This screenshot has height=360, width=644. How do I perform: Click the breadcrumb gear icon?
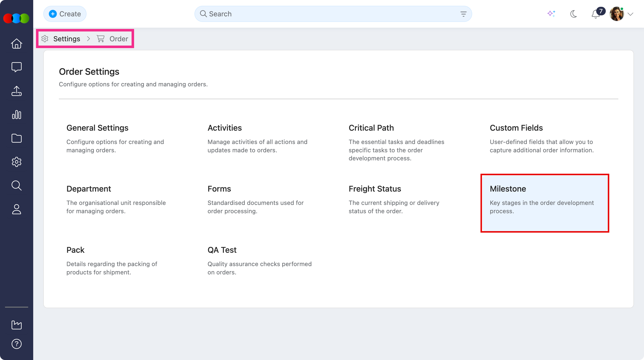[x=45, y=39]
